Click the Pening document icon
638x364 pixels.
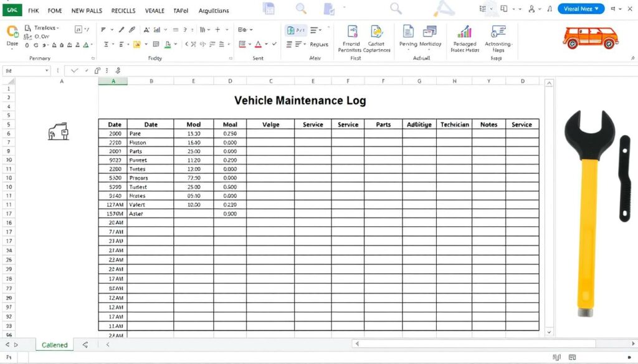coord(408,31)
